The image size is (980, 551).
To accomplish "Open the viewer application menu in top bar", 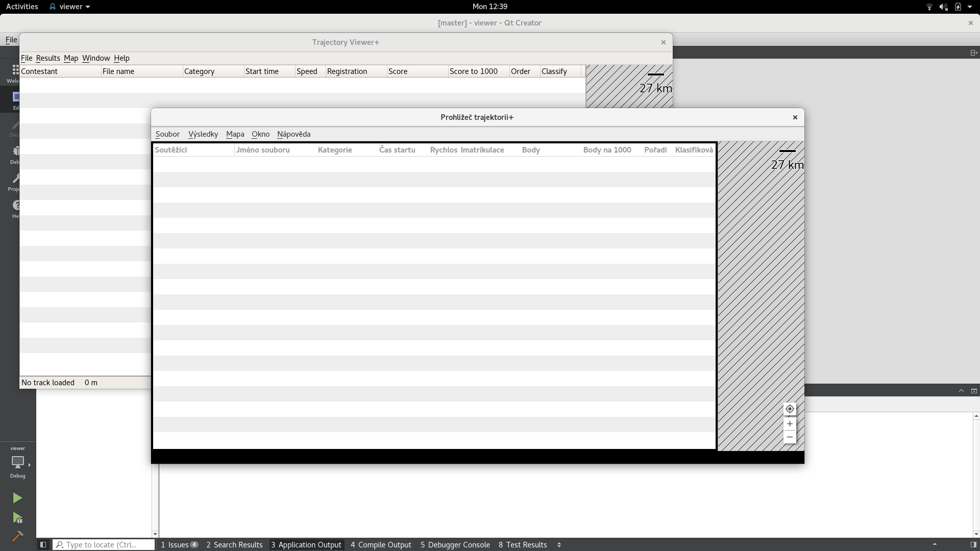I will tap(69, 7).
